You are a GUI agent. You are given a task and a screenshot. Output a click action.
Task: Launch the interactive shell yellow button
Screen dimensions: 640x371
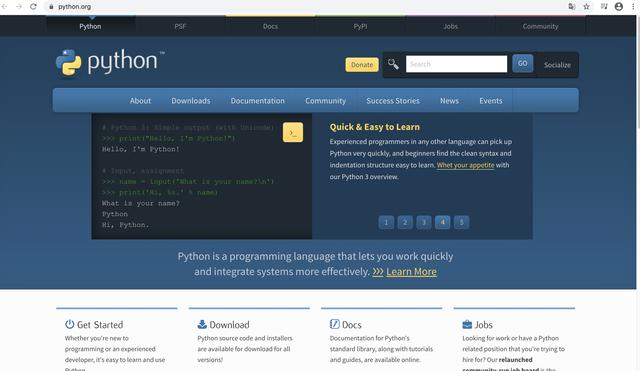point(293,132)
